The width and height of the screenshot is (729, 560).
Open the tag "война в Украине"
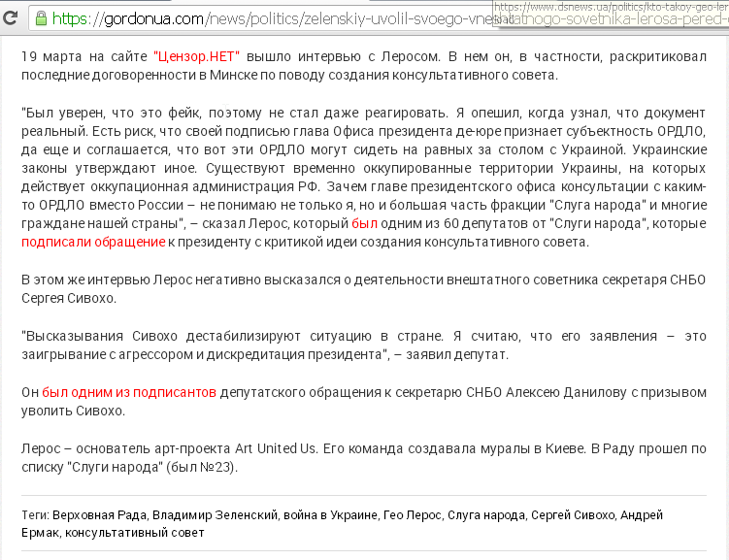pyautogui.click(x=331, y=515)
